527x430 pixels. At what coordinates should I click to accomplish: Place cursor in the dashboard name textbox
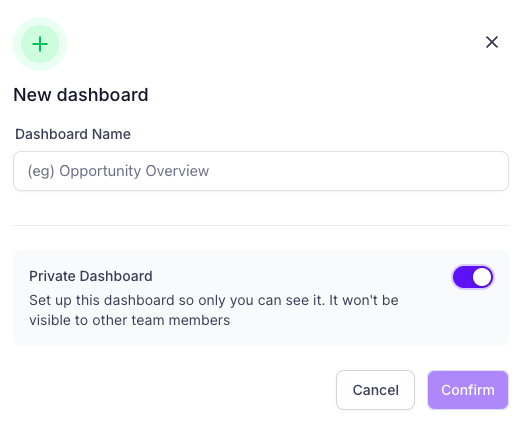[261, 171]
